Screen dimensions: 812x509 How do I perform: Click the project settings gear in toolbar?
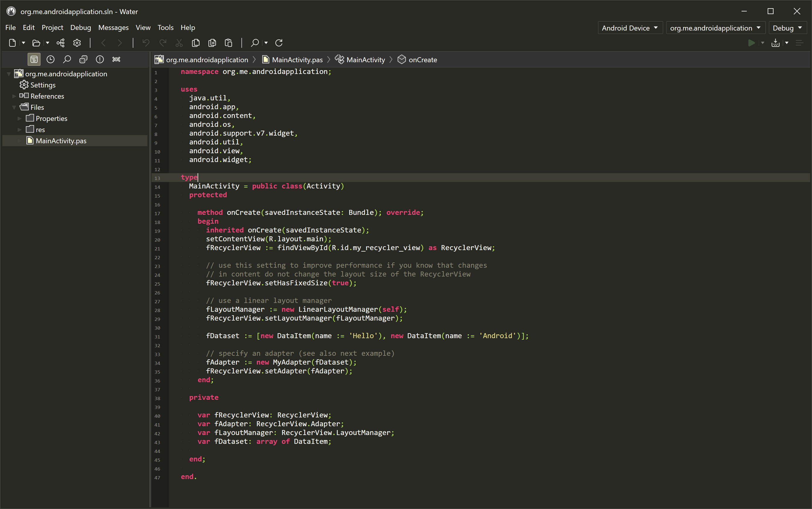point(77,43)
